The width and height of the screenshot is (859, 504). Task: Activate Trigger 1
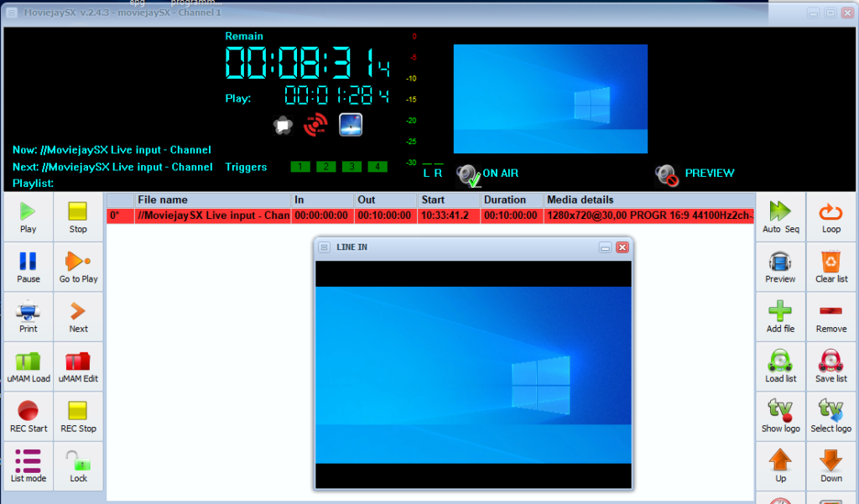click(x=300, y=167)
